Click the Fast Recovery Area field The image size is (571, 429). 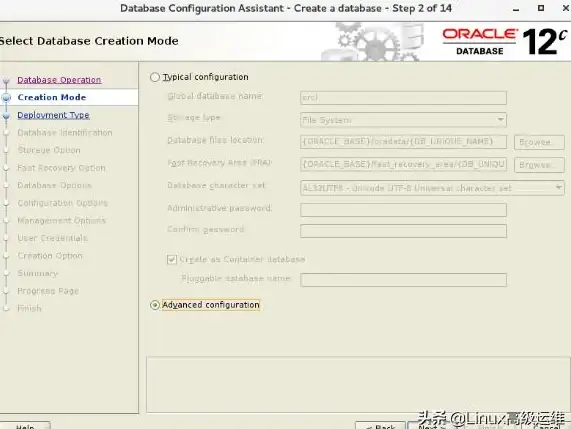(403, 164)
